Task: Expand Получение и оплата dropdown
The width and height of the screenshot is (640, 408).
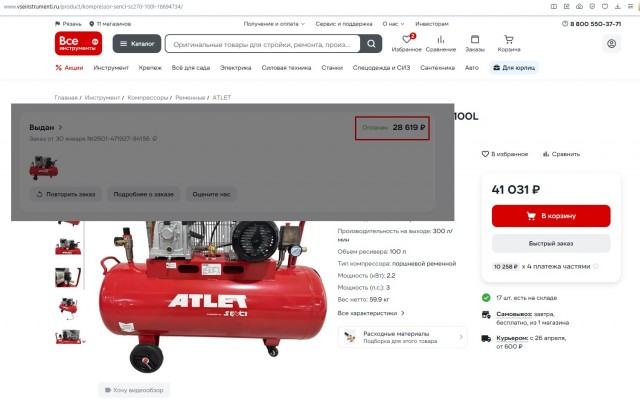Action: [274, 24]
